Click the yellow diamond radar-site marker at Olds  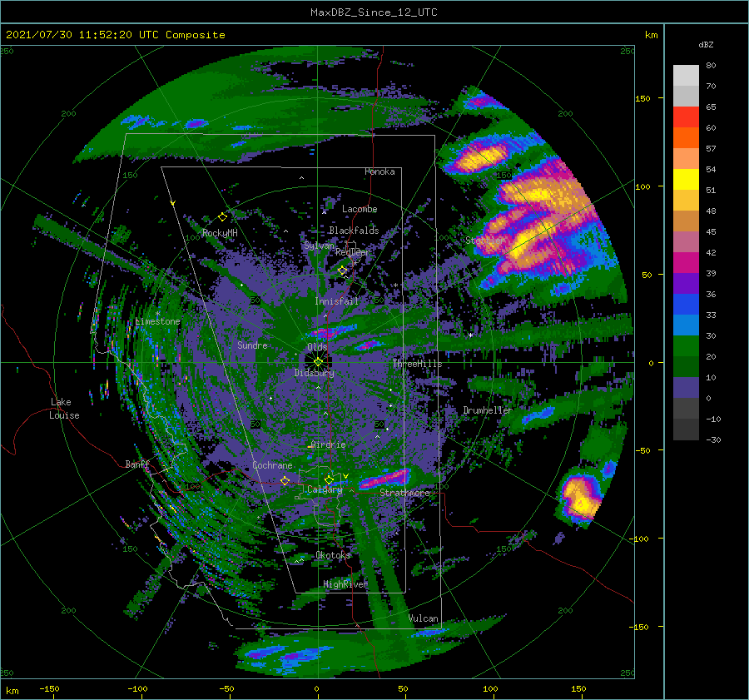point(318,362)
